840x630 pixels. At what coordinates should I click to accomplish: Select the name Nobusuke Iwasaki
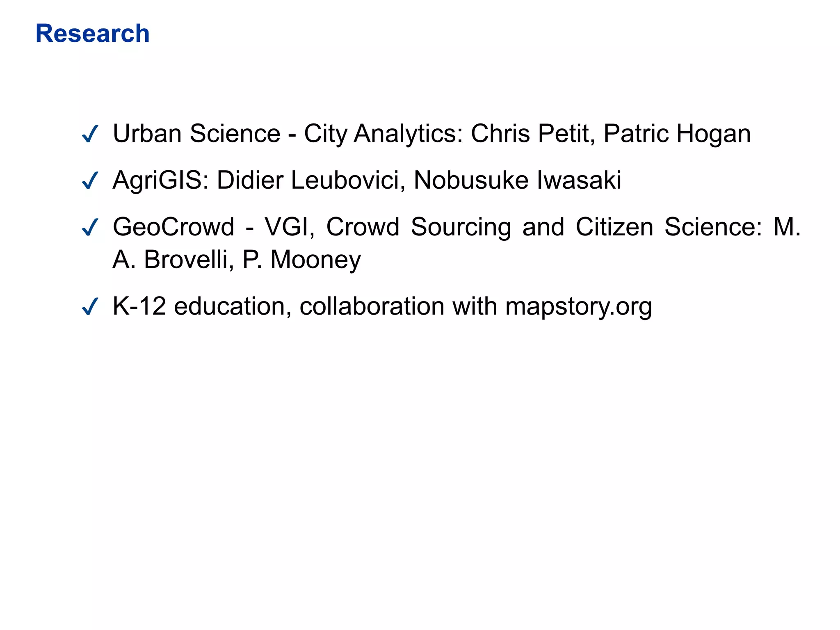pos(518,180)
